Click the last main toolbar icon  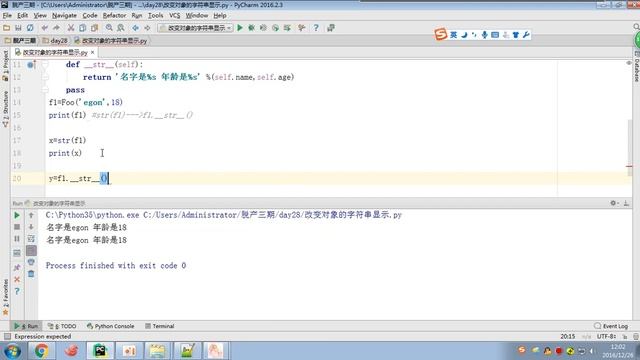pyautogui.click(x=331, y=28)
